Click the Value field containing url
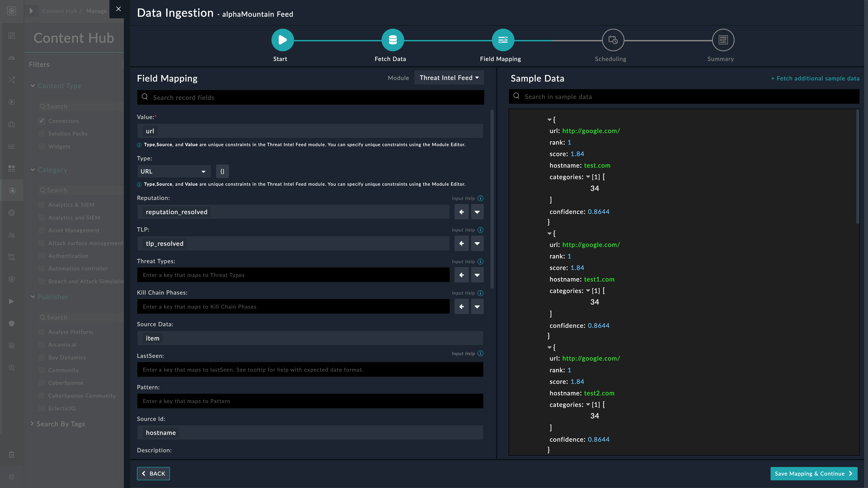This screenshot has width=868, height=488. (310, 131)
